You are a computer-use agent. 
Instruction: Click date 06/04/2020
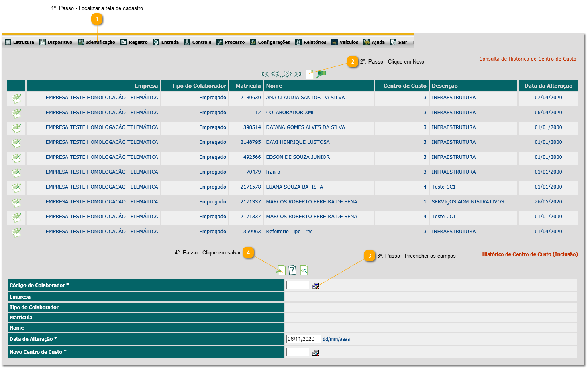pos(548,113)
